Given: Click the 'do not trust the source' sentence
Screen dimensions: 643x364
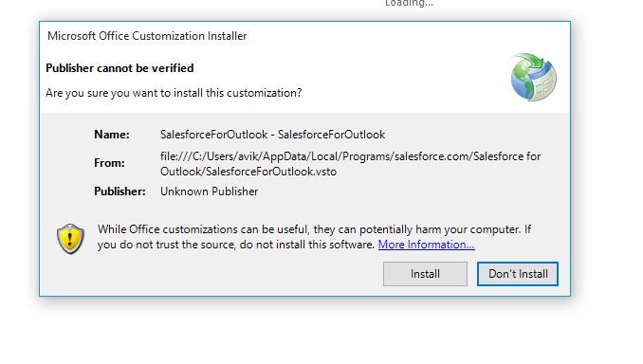Looking at the screenshot, I should 236,245.
